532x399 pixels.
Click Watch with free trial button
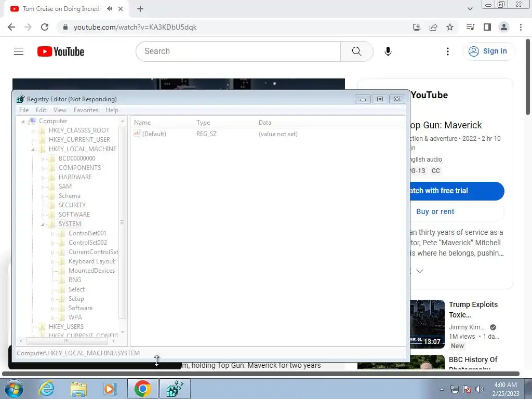[456, 191]
